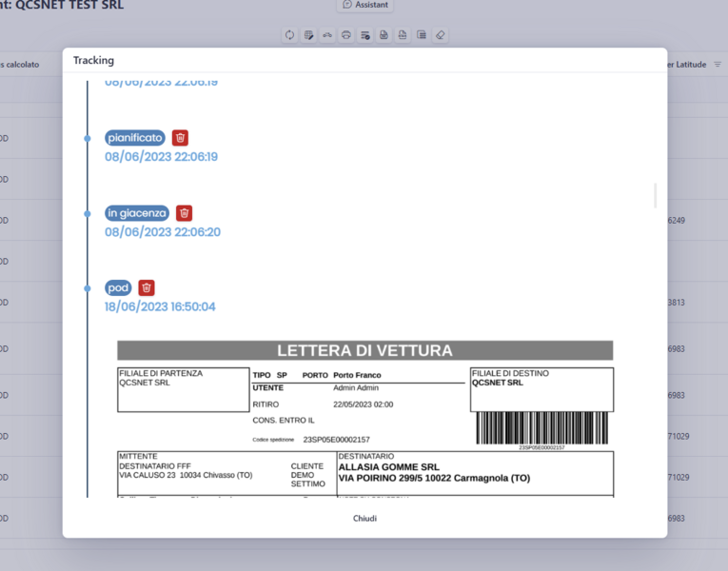
Task: Click the printer icon in toolbar
Action: click(345, 35)
